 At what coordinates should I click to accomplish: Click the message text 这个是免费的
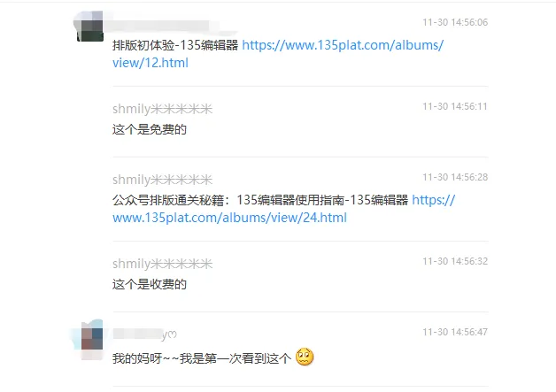click(x=150, y=129)
